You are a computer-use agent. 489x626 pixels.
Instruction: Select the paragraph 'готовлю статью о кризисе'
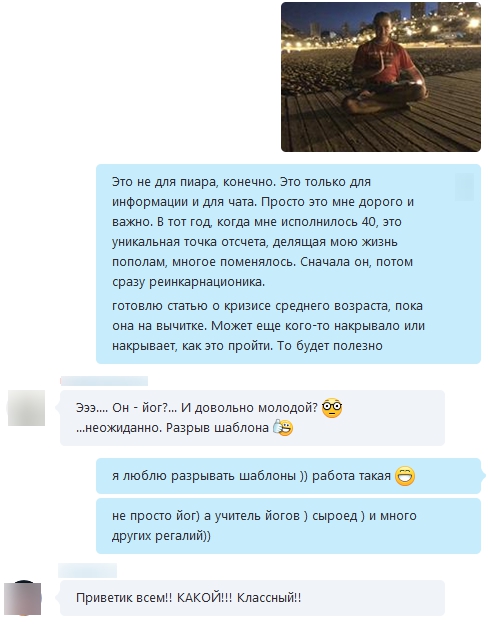point(268,326)
